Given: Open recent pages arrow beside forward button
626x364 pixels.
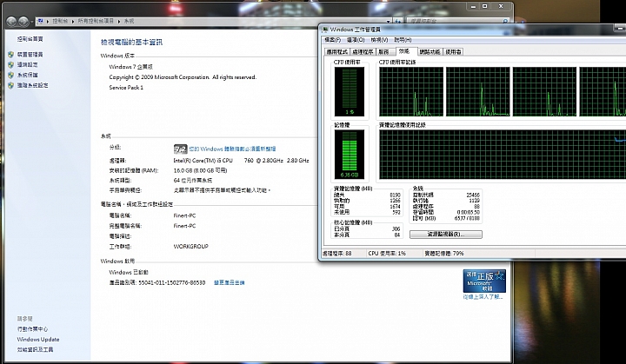Looking at the screenshot, I should 32,22.
